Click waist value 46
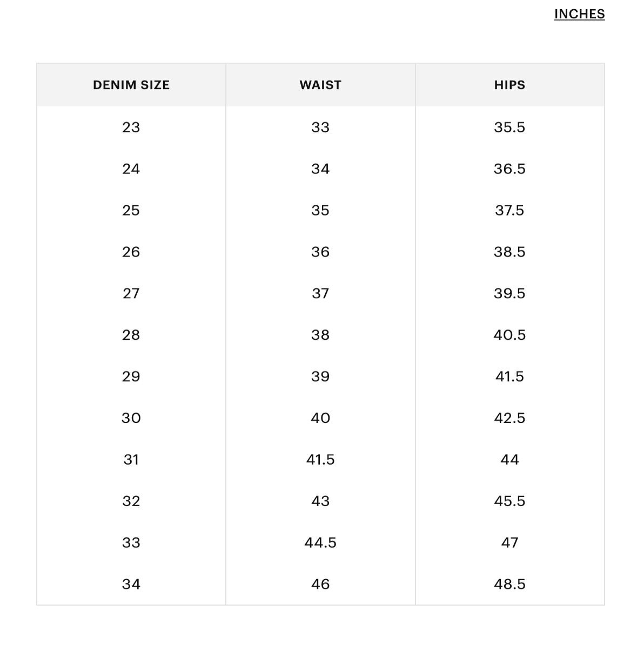 (x=320, y=584)
